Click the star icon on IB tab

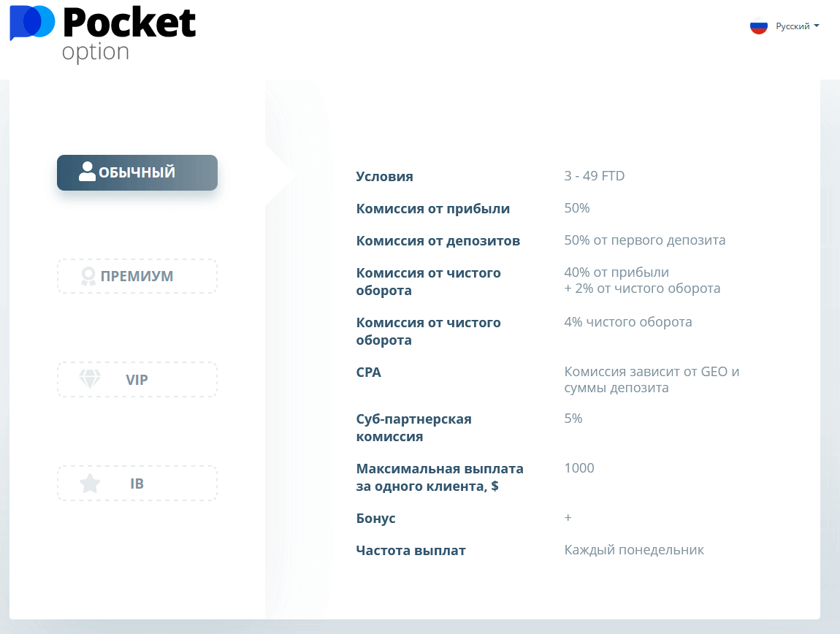(x=90, y=484)
